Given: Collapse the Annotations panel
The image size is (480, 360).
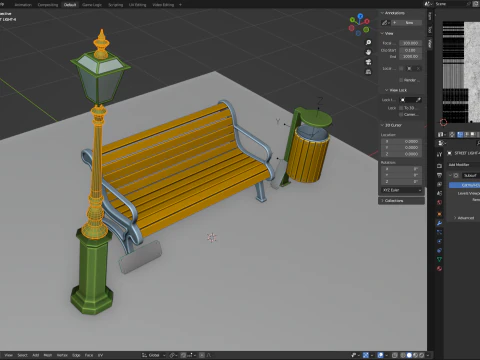Looking at the screenshot, I should click(382, 13).
